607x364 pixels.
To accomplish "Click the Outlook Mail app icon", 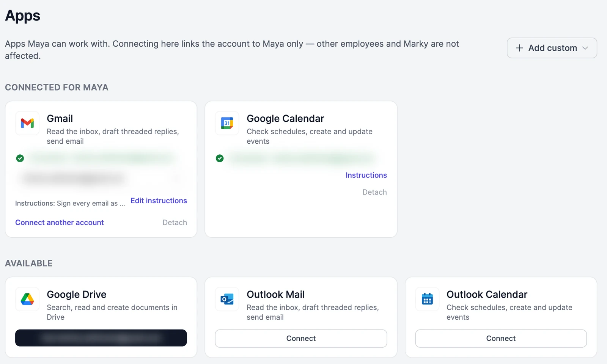I will [x=227, y=299].
